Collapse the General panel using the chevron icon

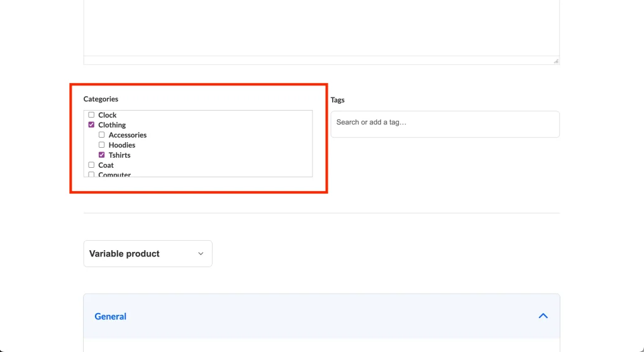[x=543, y=316]
